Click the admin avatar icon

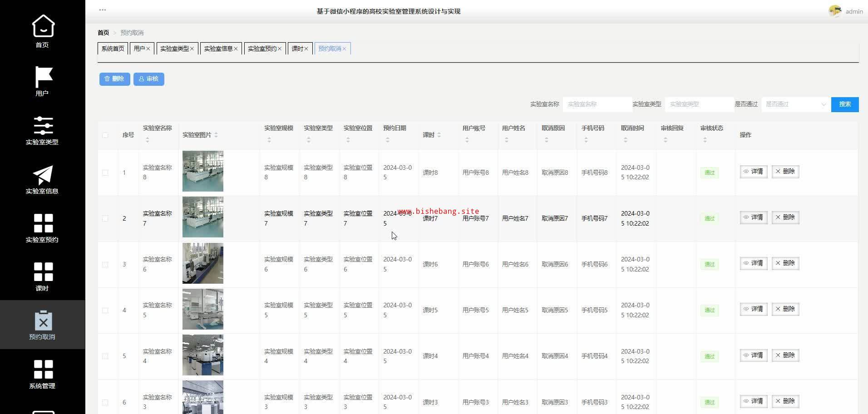point(834,11)
